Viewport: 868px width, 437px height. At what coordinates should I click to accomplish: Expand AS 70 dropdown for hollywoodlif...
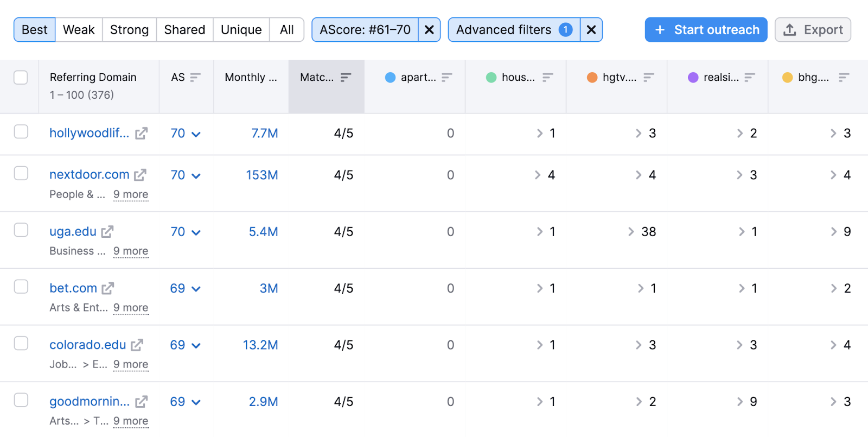pyautogui.click(x=196, y=134)
